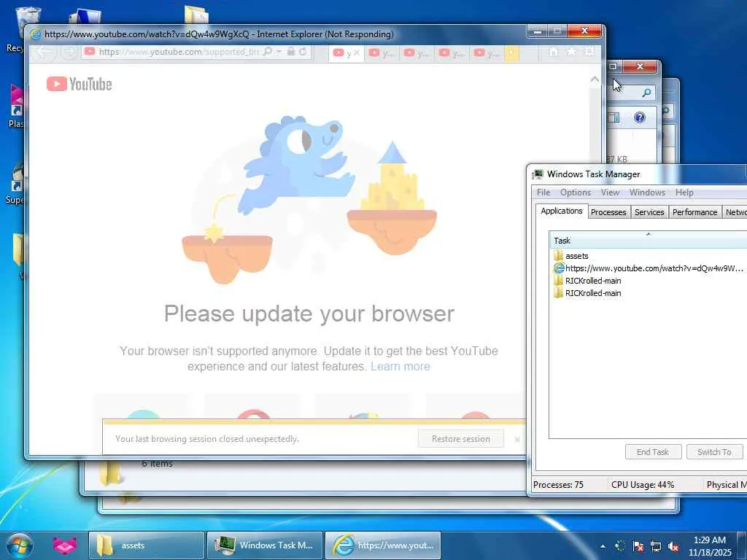Open Favorites star in Internet Explorer

pos(571,51)
